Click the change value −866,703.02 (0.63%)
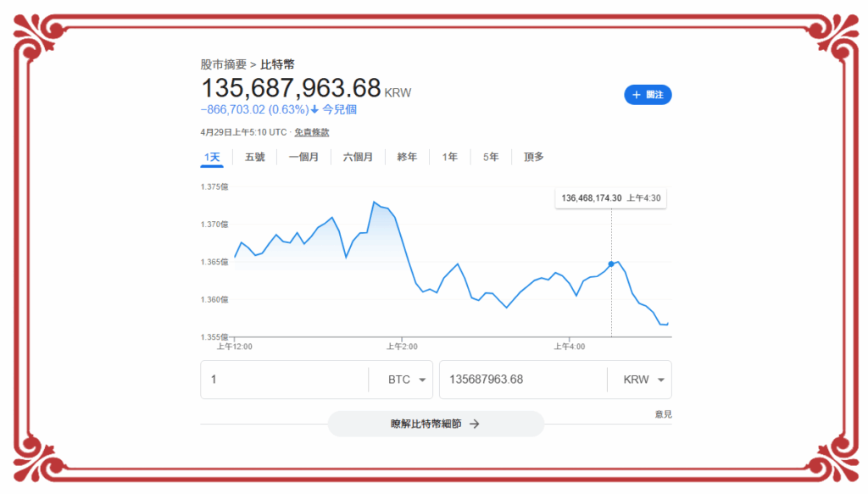The image size is (868, 494). (254, 109)
